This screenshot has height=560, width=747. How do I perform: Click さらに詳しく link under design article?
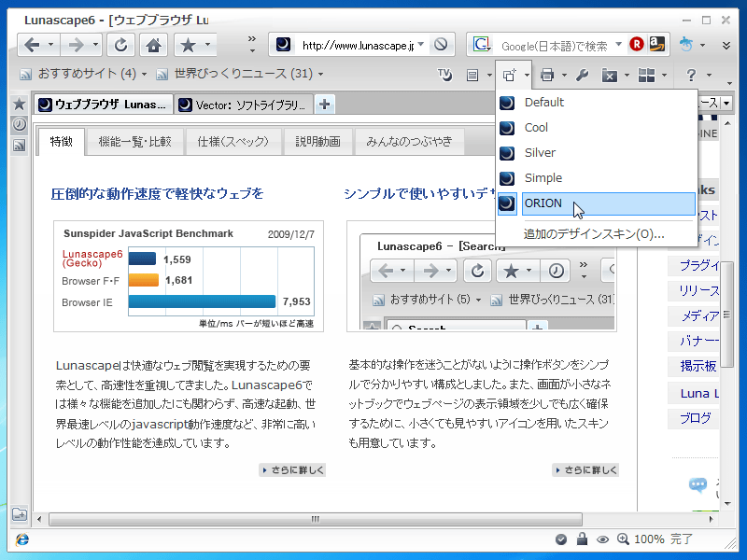[585, 470]
